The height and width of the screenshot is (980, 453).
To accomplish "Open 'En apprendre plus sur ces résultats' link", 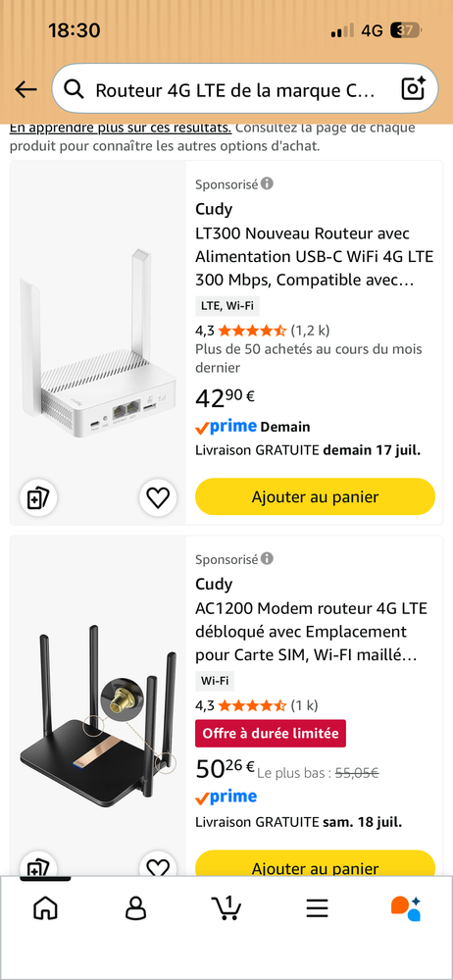I will tap(121, 129).
